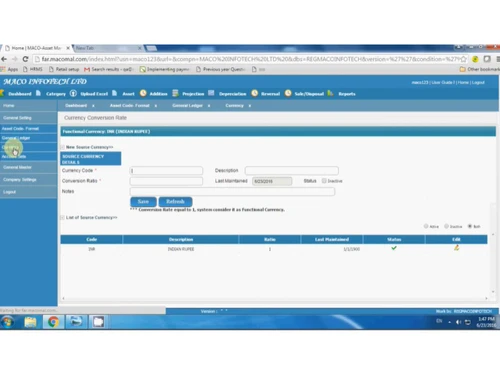Switch to the Currency tab

pos(234,106)
